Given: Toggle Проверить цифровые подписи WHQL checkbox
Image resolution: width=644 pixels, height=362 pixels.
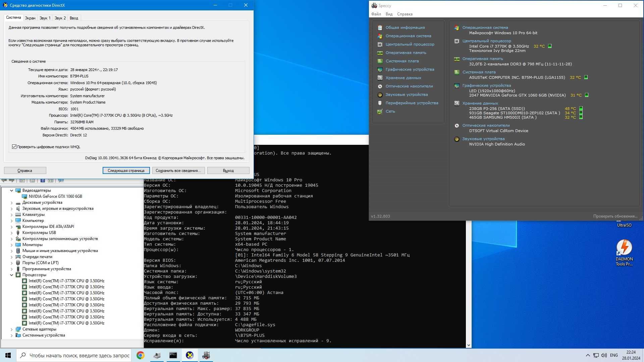Looking at the screenshot, I should [x=14, y=147].
